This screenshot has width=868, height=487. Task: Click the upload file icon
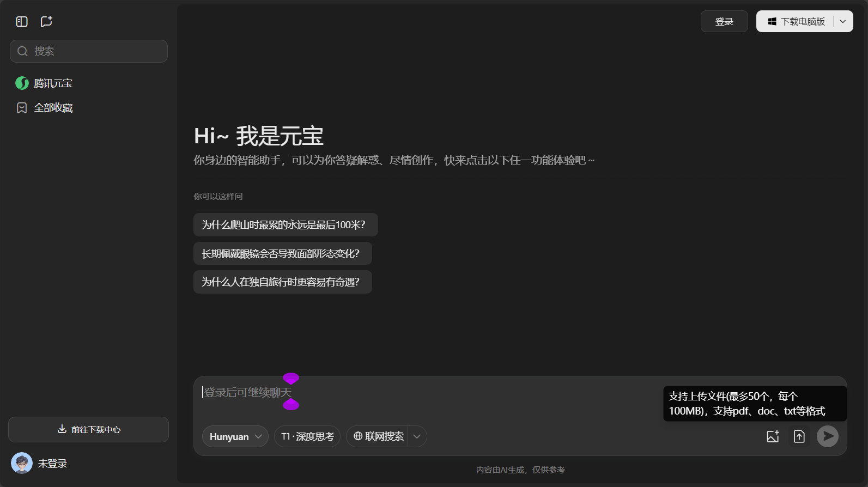click(799, 436)
